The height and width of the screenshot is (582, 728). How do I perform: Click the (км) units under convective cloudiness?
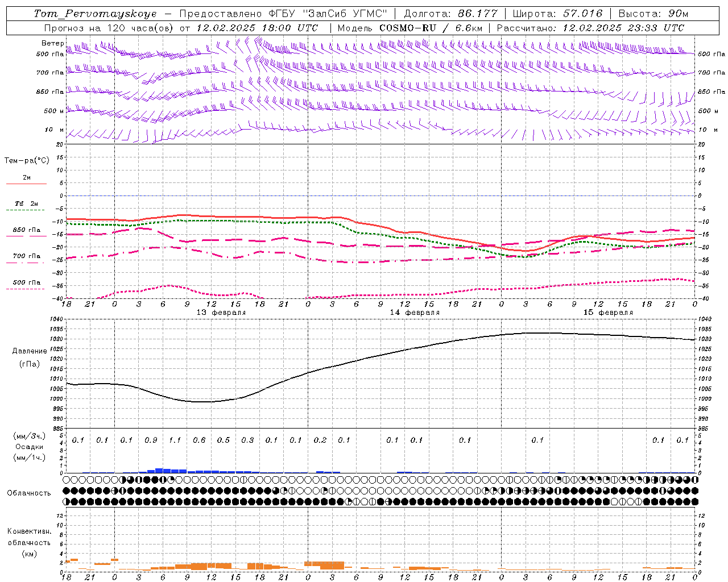click(29, 554)
